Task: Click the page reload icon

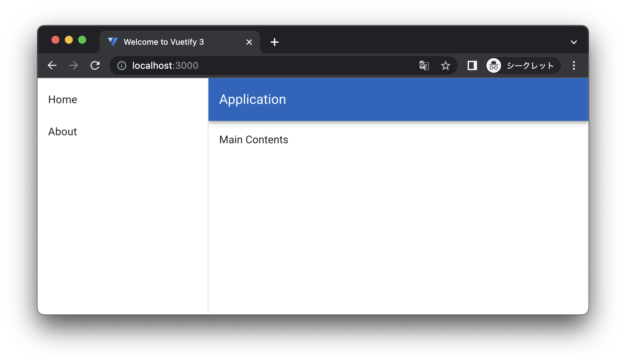Action: pyautogui.click(x=95, y=65)
